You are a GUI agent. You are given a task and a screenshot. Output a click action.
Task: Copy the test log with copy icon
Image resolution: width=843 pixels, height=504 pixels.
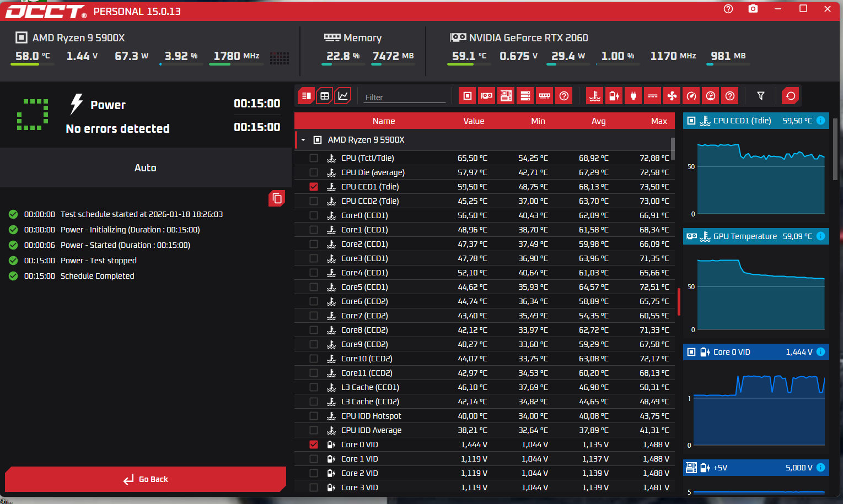point(277,198)
